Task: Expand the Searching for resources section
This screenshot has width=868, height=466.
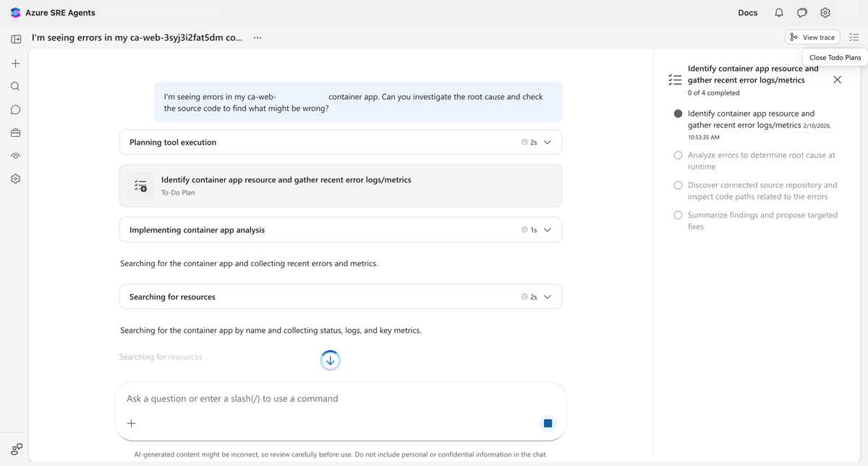Action: [548, 296]
